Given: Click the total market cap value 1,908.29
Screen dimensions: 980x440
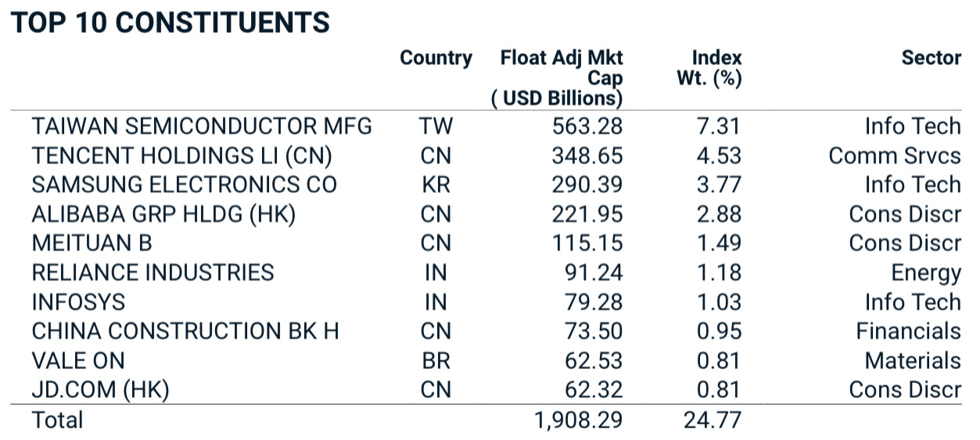Looking at the screenshot, I should (579, 420).
